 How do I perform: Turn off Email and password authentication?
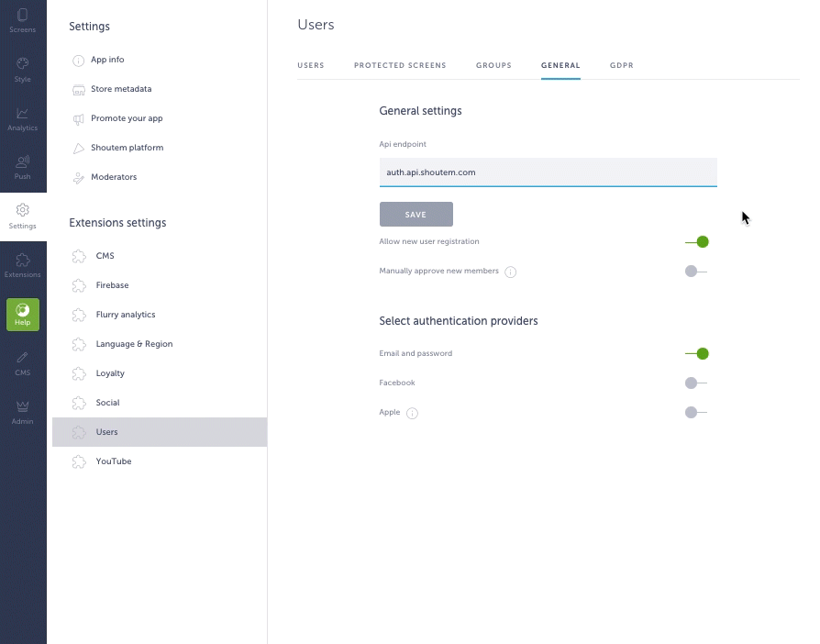click(x=696, y=354)
